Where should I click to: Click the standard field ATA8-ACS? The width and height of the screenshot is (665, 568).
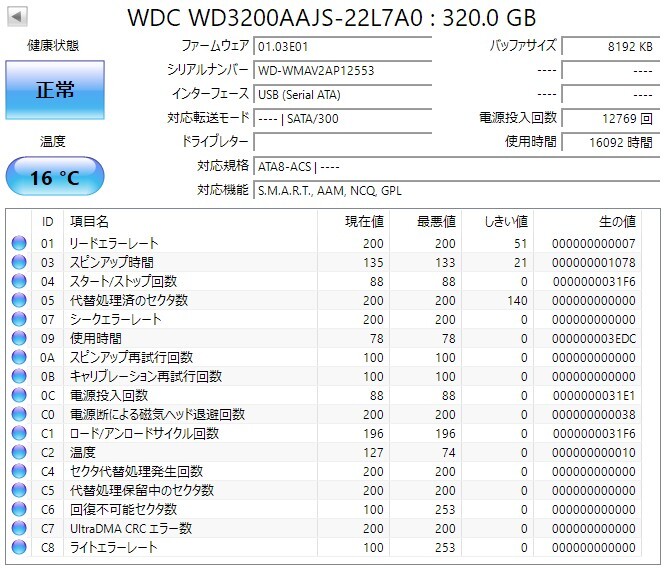click(x=457, y=166)
